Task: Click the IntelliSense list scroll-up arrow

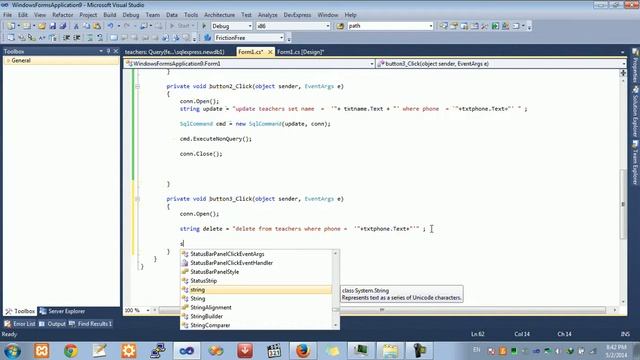Action: pyautogui.click(x=336, y=253)
